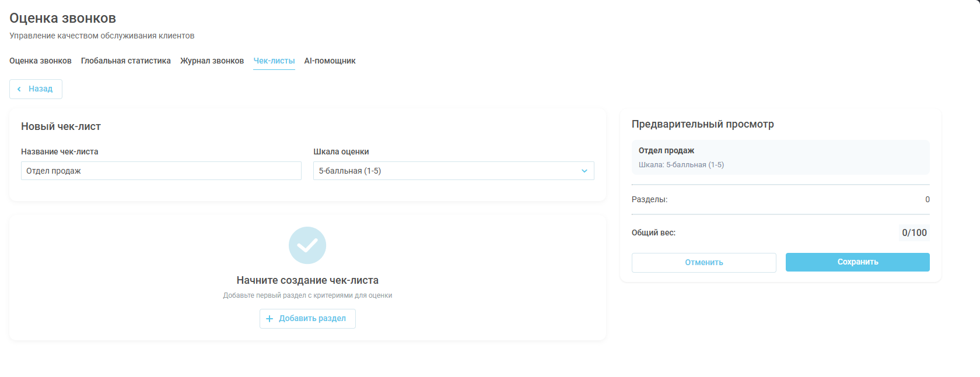
Task: Open the Глобальная статистика tab
Action: [125, 61]
